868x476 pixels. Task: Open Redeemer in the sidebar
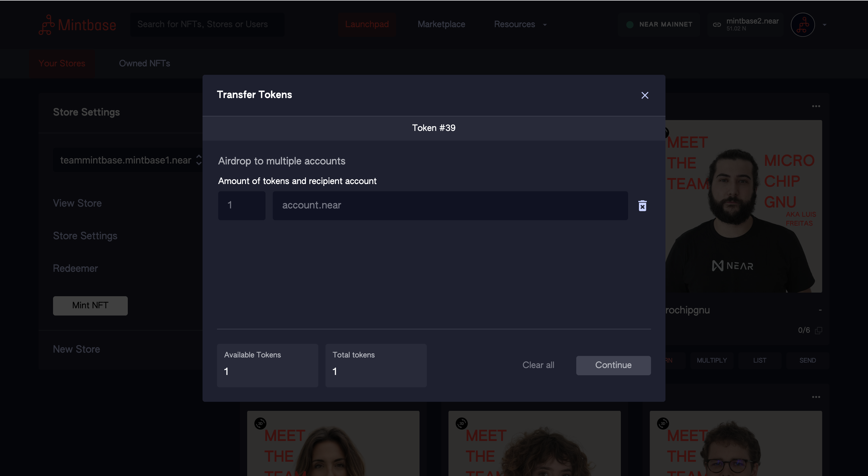tap(75, 268)
